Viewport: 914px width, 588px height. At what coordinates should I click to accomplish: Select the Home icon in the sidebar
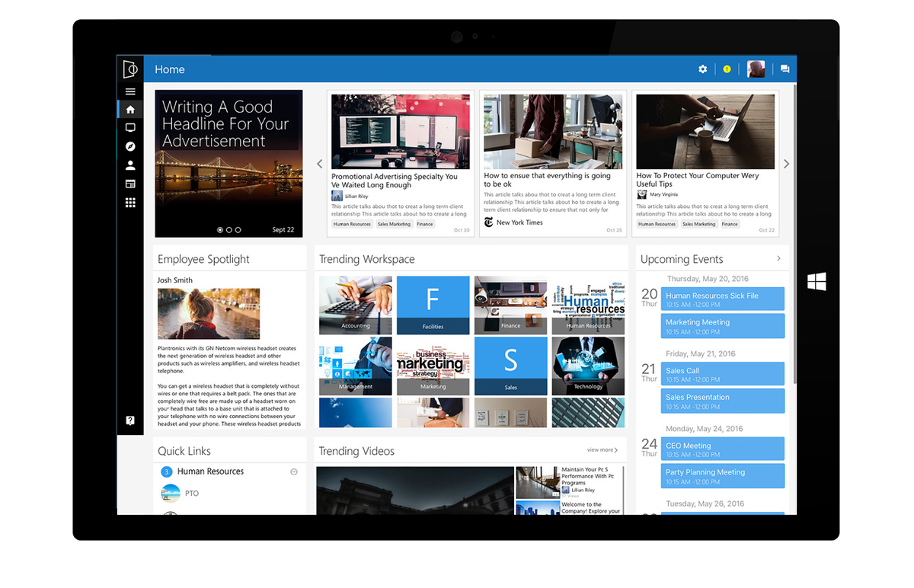point(130,110)
